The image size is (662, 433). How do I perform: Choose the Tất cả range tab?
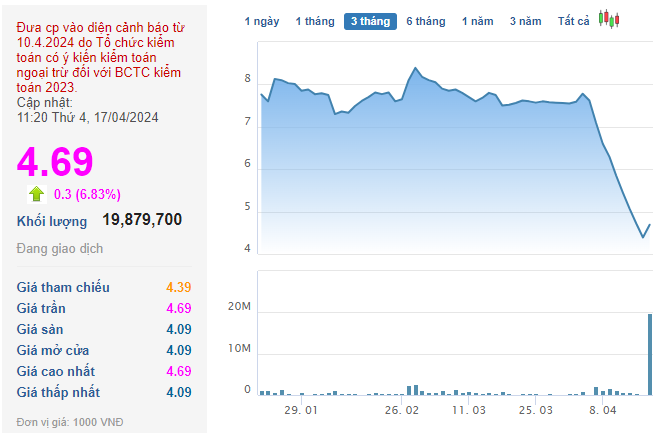point(574,21)
